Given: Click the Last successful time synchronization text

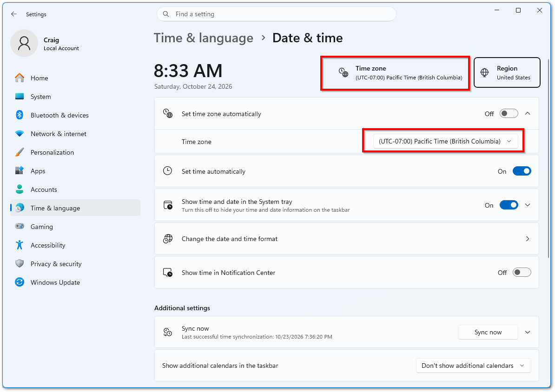Looking at the screenshot, I should 257,337.
